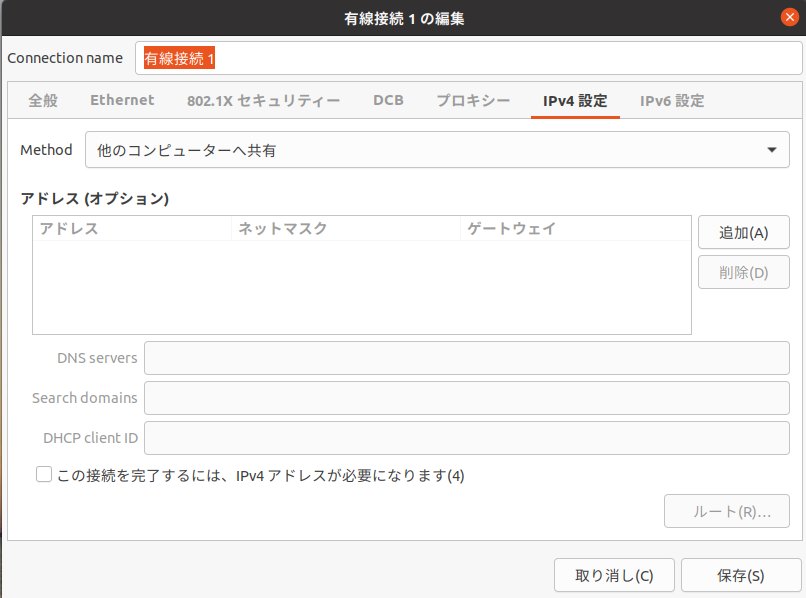Viewport: 806px width, 598px height.
Task: Click the ゲートウェイ column header
Action: (x=576, y=228)
